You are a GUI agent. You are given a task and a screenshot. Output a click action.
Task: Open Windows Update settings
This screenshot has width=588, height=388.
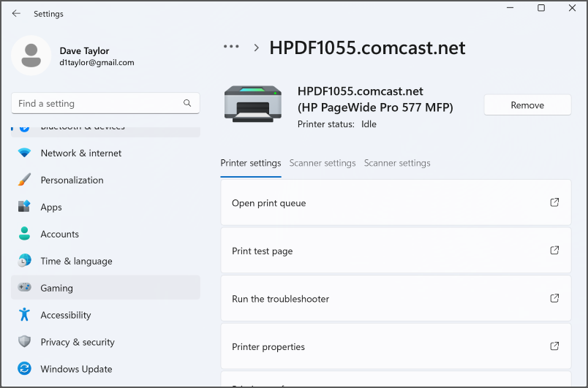pyautogui.click(x=105, y=368)
